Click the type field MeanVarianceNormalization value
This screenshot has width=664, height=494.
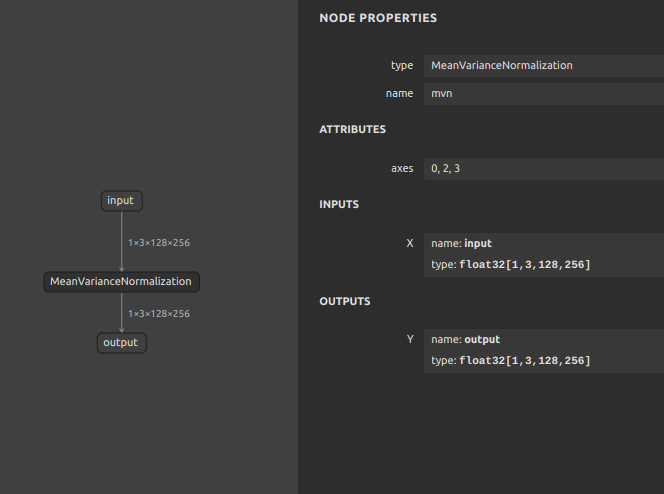coord(544,66)
